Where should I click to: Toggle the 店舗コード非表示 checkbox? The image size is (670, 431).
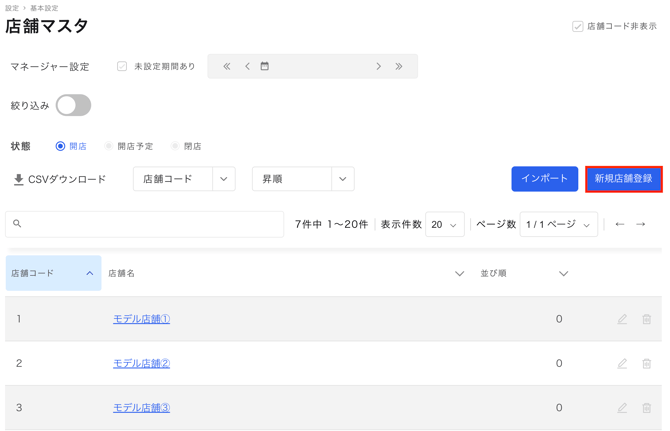pos(578,26)
